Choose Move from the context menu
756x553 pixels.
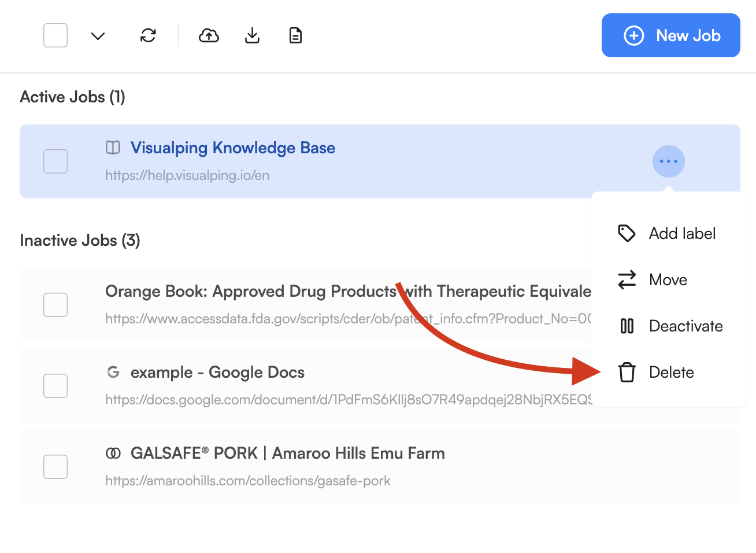click(668, 280)
